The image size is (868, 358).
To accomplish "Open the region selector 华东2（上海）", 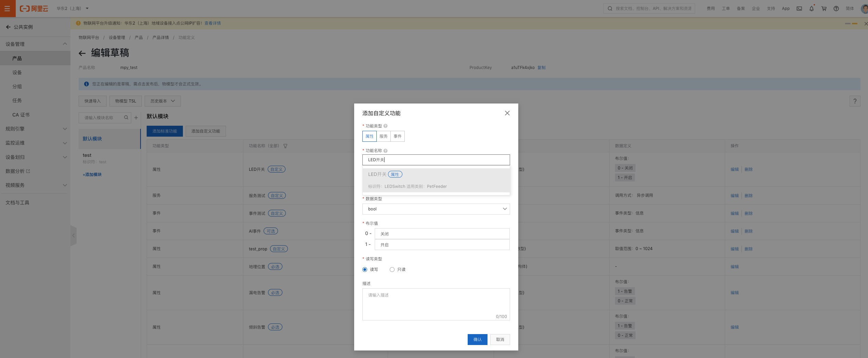I will pos(72,9).
